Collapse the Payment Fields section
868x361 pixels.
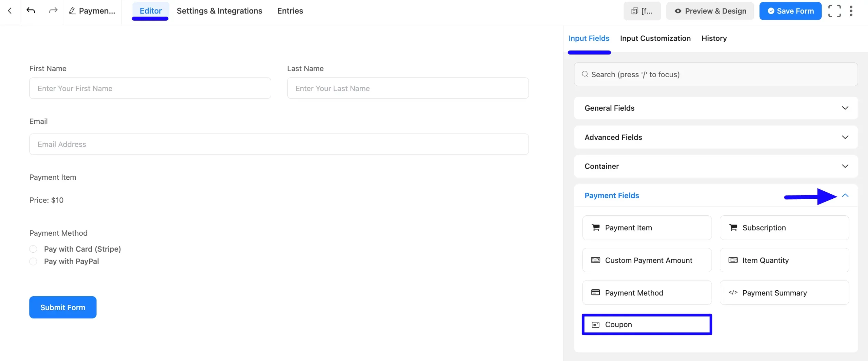point(845,196)
